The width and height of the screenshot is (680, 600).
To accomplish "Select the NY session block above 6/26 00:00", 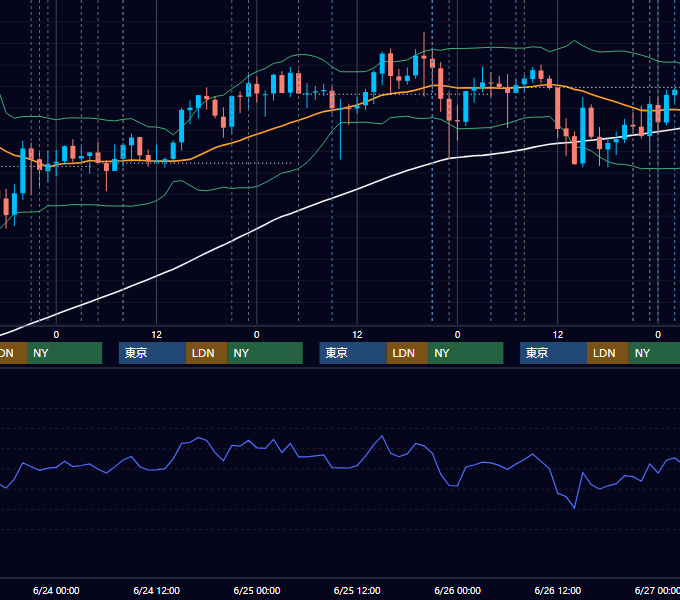I will pyautogui.click(x=466, y=353).
